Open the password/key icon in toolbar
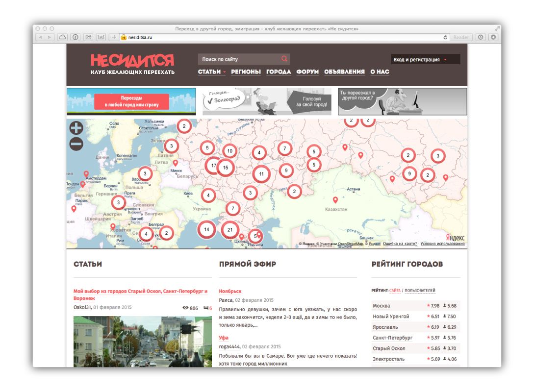The width and height of the screenshot is (534, 392). (75, 37)
